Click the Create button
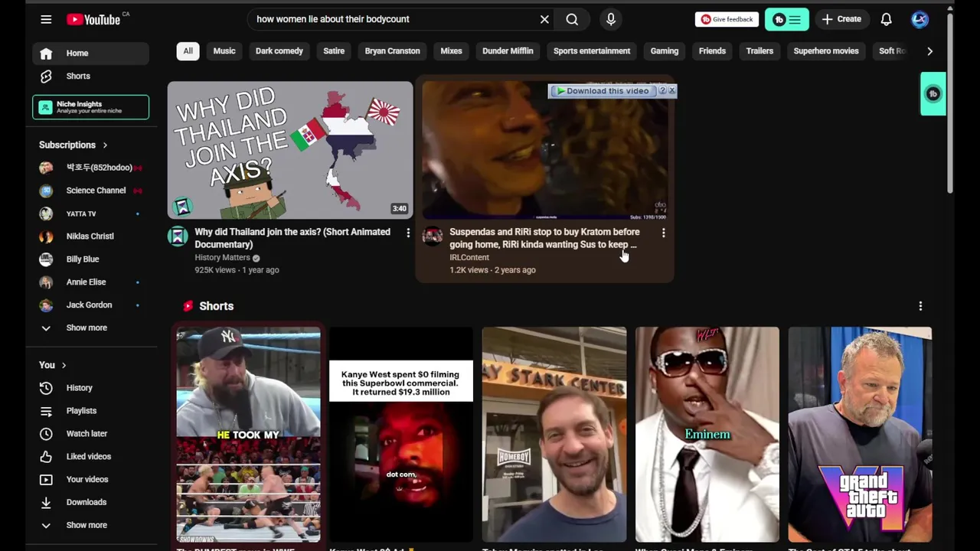The width and height of the screenshot is (980, 551). (841, 19)
